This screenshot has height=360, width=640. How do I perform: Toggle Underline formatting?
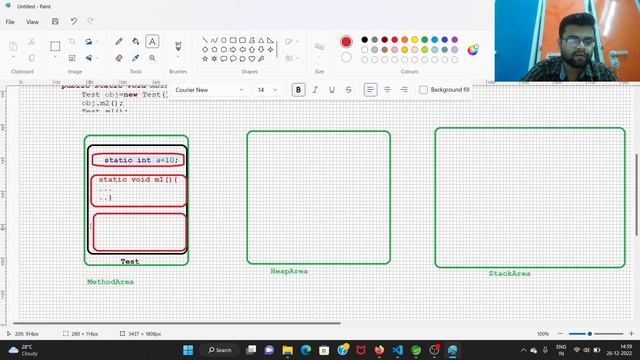point(332,90)
